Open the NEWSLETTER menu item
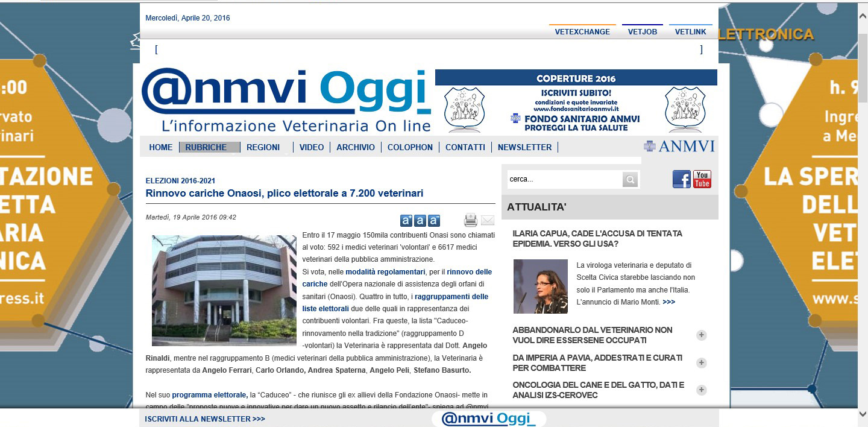Viewport: 868px width, 427px height. [525, 147]
